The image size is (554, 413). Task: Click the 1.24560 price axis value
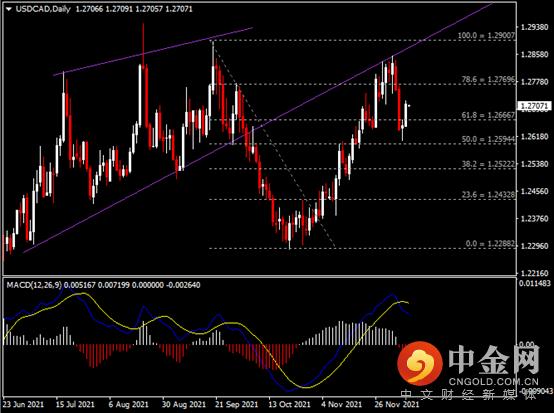tap(535, 191)
